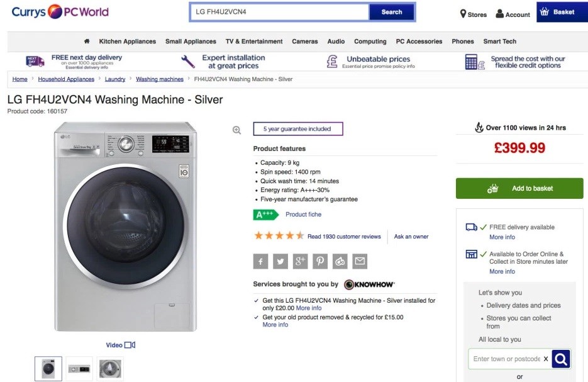
Task: Share product on Facebook icon
Action: (260, 261)
